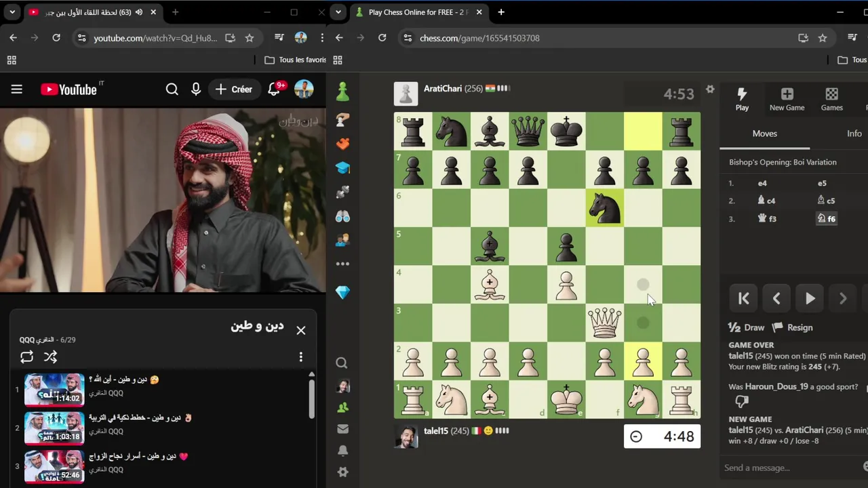The width and height of the screenshot is (868, 488).
Task: Open the Train dumbbell sidebar icon
Action: [342, 192]
